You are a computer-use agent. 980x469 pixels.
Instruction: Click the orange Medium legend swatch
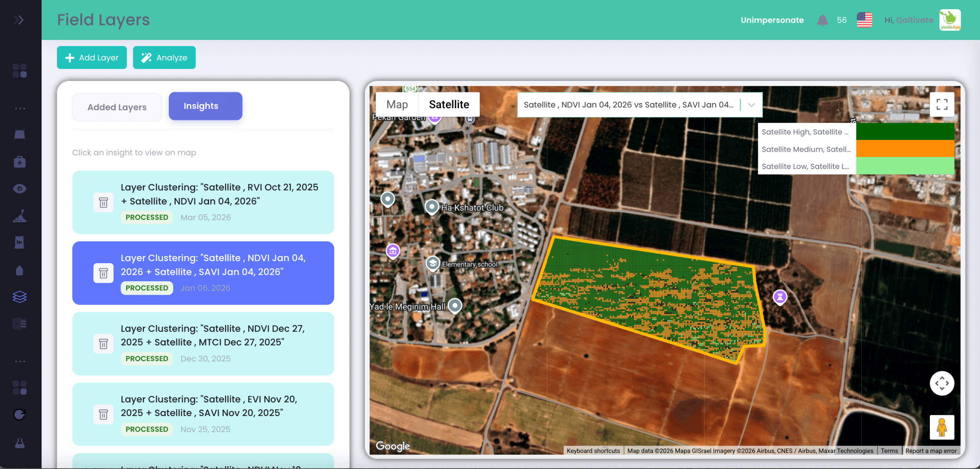point(905,149)
